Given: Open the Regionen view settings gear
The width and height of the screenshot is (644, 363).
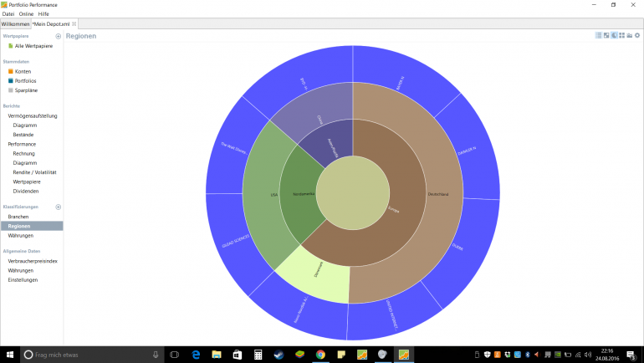Looking at the screenshot, I should click(637, 36).
